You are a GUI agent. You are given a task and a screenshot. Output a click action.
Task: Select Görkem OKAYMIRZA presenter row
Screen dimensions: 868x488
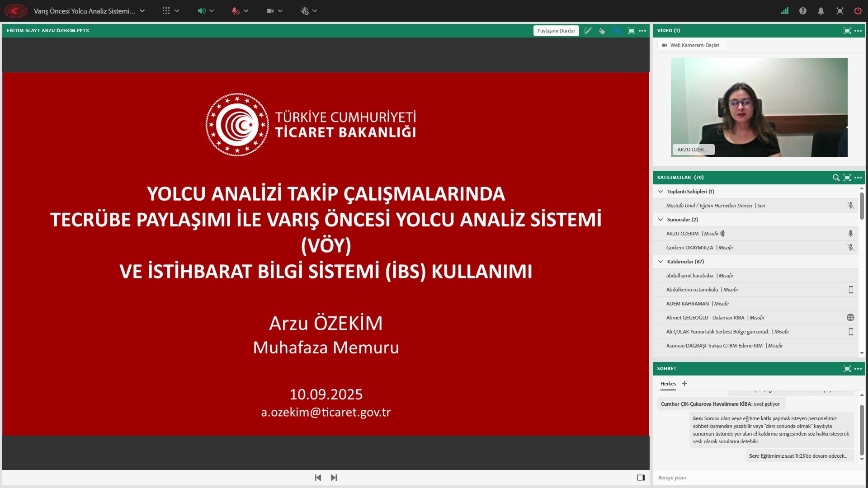755,248
